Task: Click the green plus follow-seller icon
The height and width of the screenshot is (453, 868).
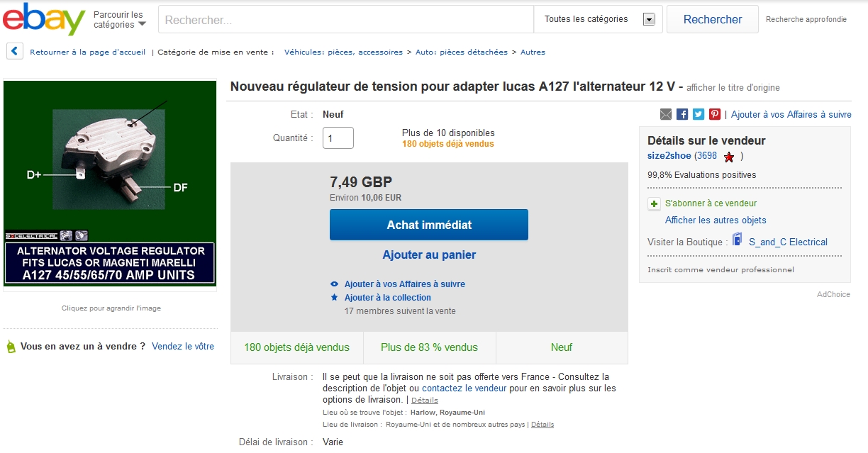Action: (x=655, y=203)
